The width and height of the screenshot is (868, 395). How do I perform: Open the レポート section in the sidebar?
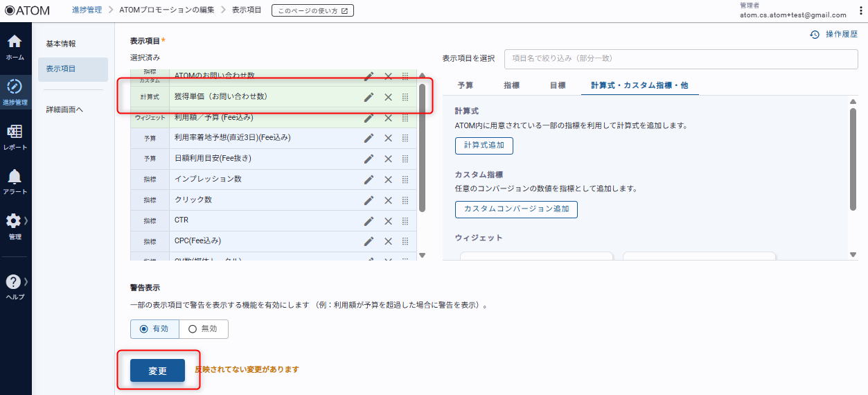click(15, 136)
